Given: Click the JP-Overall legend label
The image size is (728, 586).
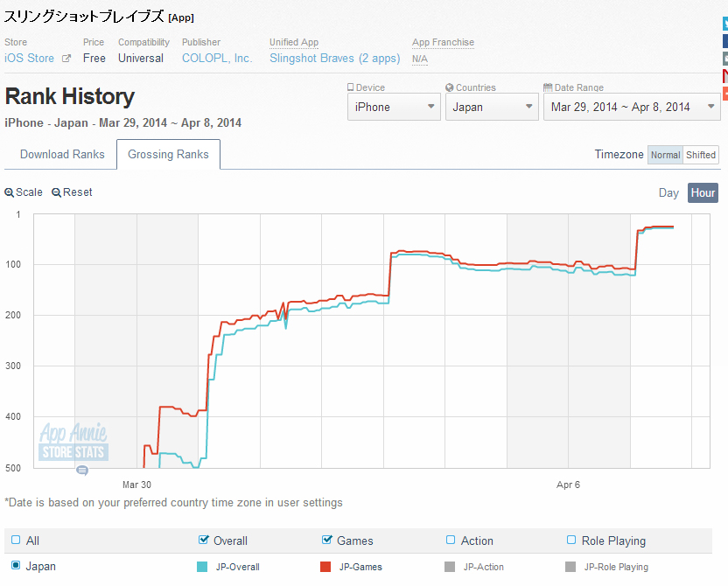Looking at the screenshot, I should [x=238, y=567].
